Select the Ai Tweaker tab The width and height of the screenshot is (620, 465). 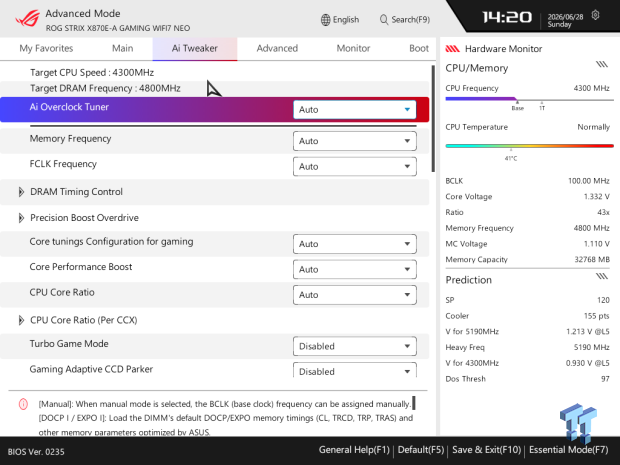(195, 49)
